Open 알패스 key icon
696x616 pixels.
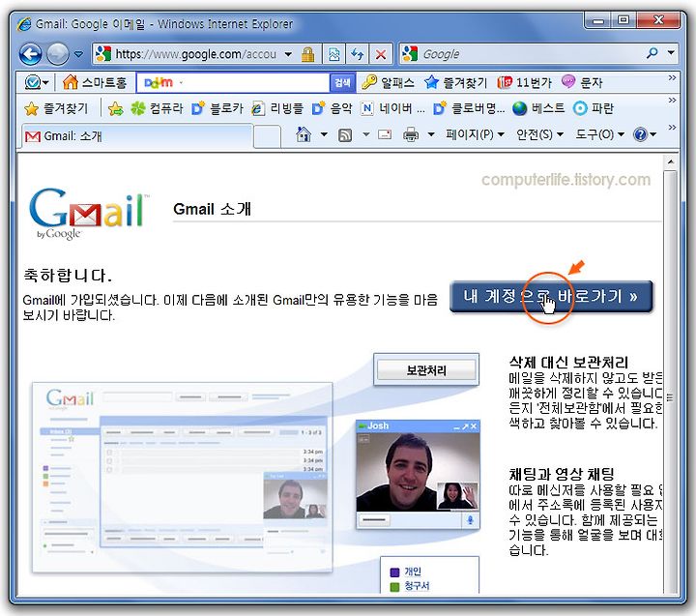(x=388, y=82)
